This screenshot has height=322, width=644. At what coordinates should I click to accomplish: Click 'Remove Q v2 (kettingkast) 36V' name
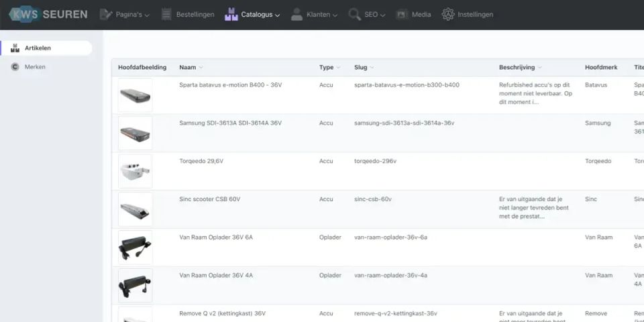pyautogui.click(x=222, y=313)
